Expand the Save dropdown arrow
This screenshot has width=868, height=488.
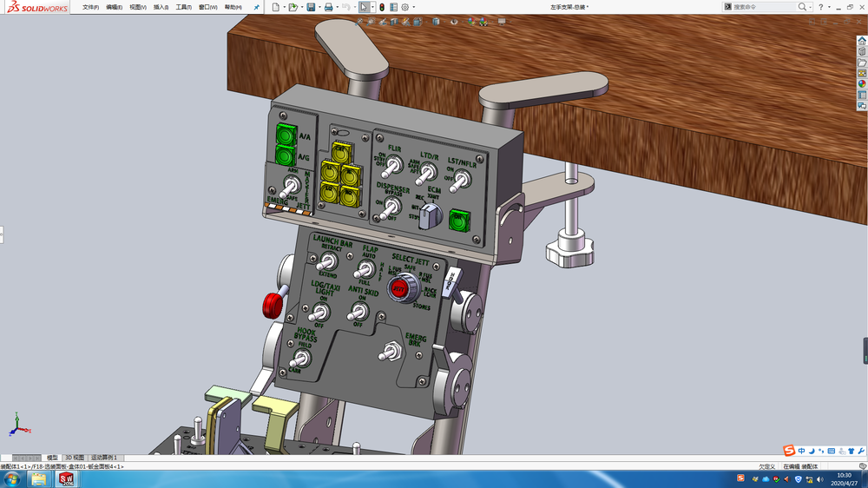[319, 7]
